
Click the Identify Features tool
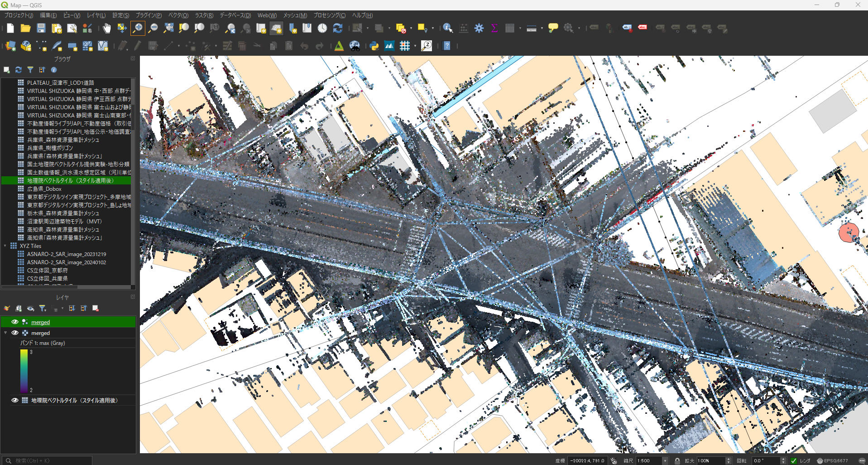447,28
